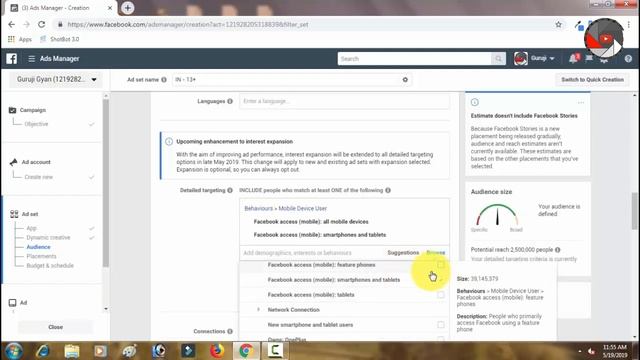640x360 pixels.
Task: Click the ad set name gear icon
Action: (x=405, y=80)
